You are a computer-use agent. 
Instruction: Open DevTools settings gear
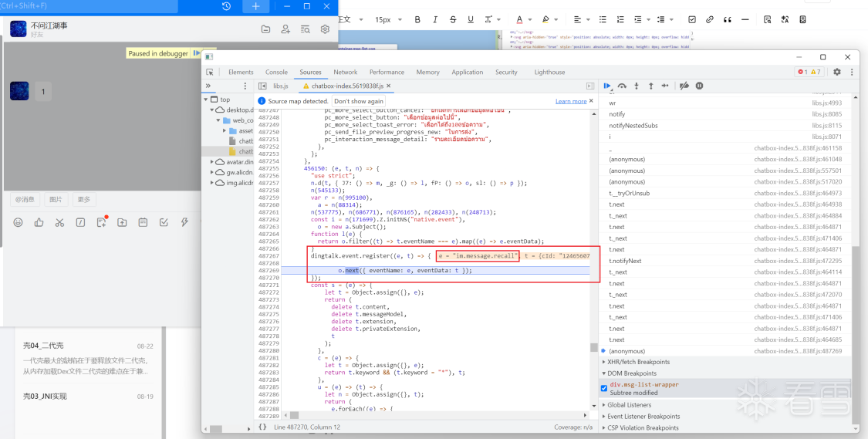click(x=838, y=72)
